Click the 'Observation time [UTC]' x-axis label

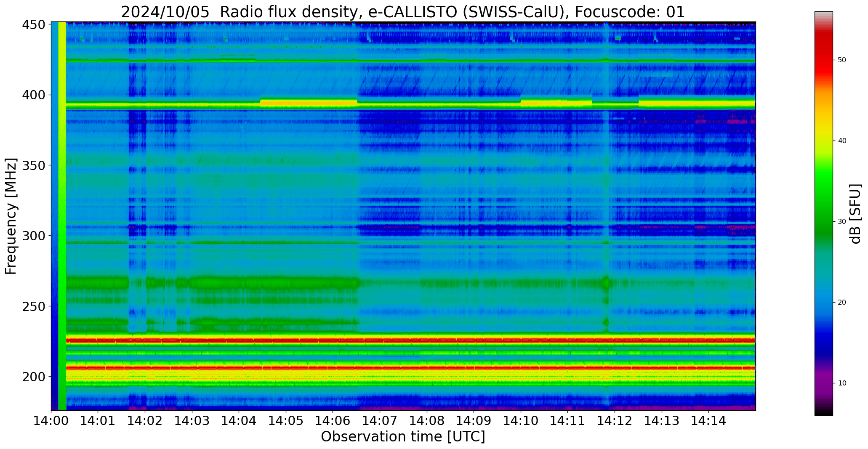point(403,437)
